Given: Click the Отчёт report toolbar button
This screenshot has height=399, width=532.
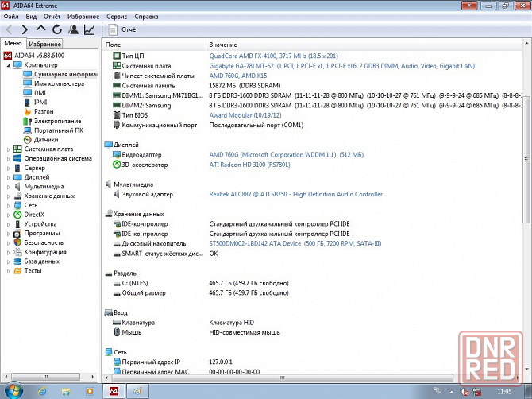Looking at the screenshot, I should click(123, 30).
